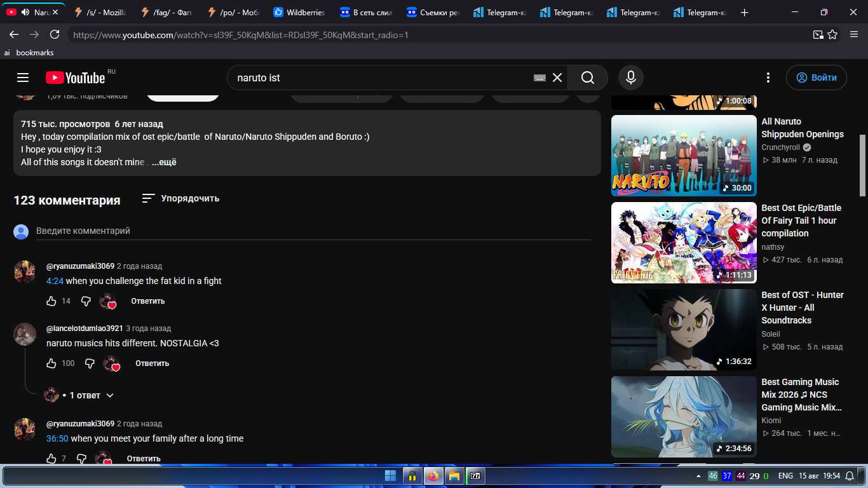Jump to timestamp 36:50 in the video
The image size is (868, 488).
pyautogui.click(x=57, y=438)
